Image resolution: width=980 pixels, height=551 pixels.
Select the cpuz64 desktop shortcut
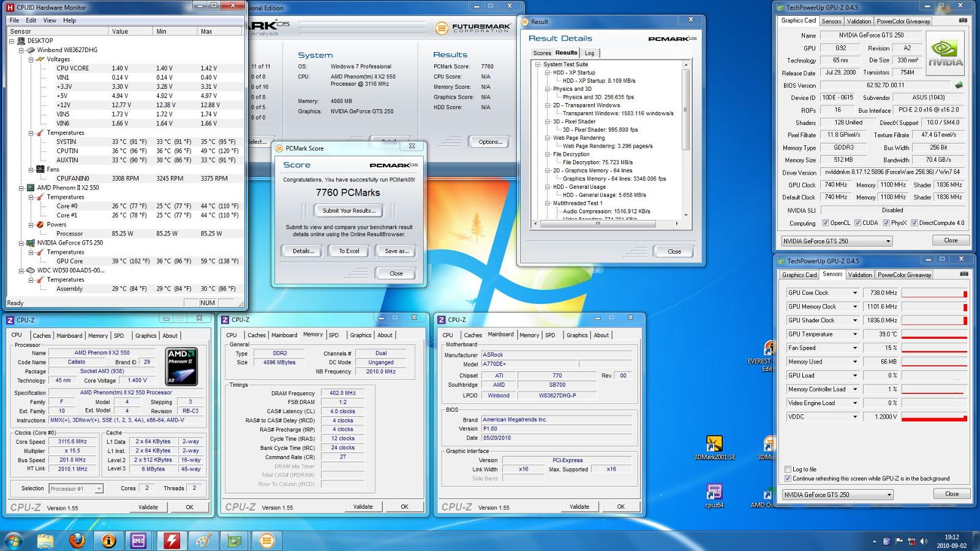(714, 496)
